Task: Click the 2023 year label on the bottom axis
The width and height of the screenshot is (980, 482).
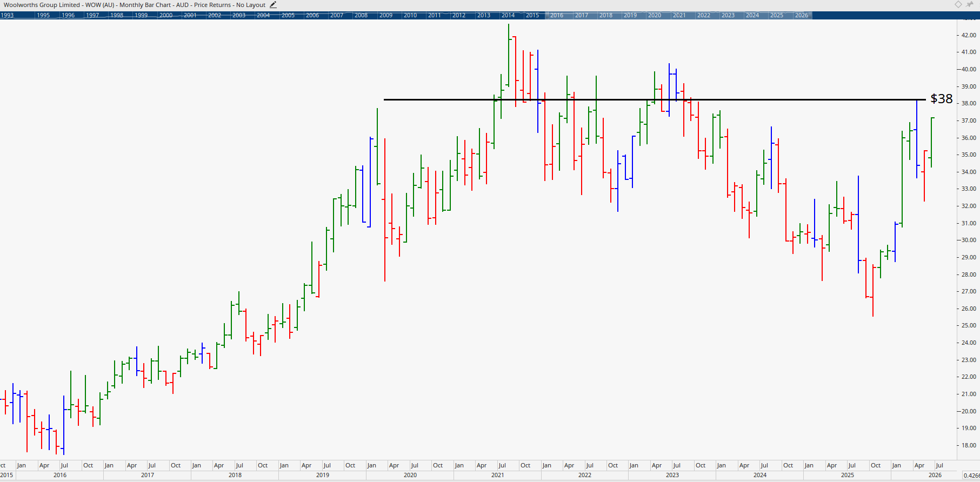Action: (x=672, y=476)
